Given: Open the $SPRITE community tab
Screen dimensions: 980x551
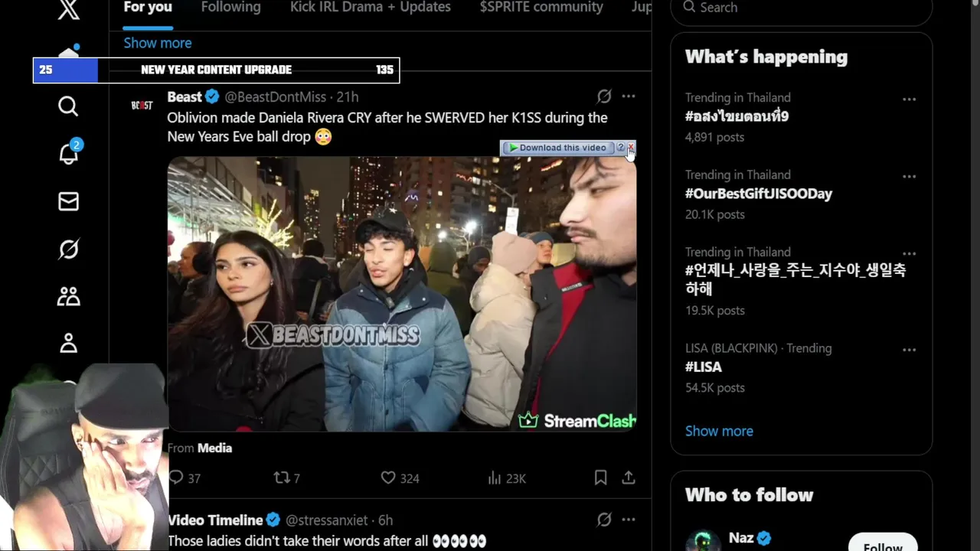Looking at the screenshot, I should 541,8.
